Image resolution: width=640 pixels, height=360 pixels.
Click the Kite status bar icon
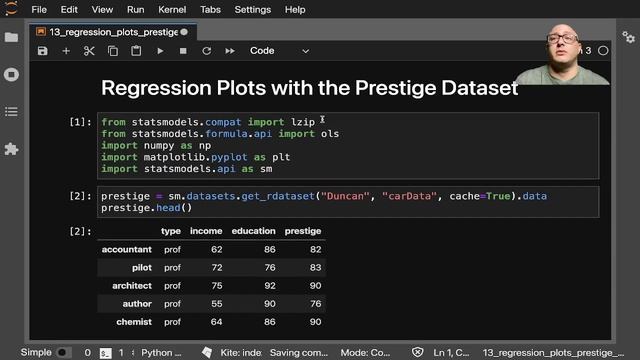point(207,352)
